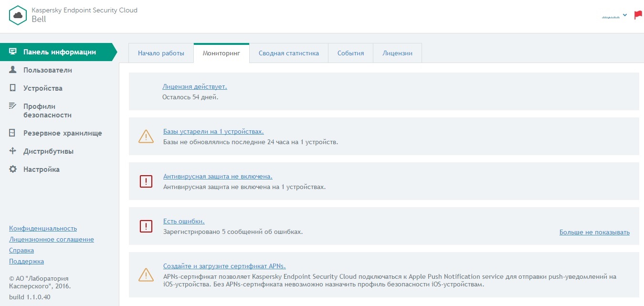Click Антивирусная защита не включена link
The image size is (644, 306).
click(218, 176)
